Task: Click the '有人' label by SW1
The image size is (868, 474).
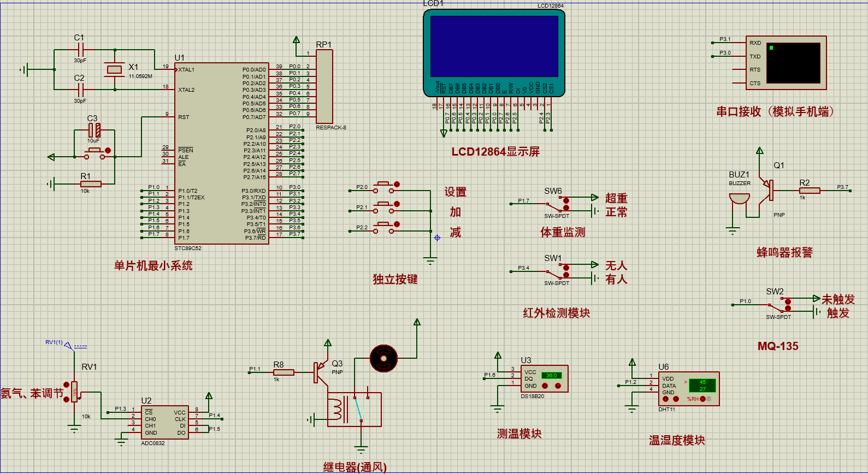Action: click(616, 279)
